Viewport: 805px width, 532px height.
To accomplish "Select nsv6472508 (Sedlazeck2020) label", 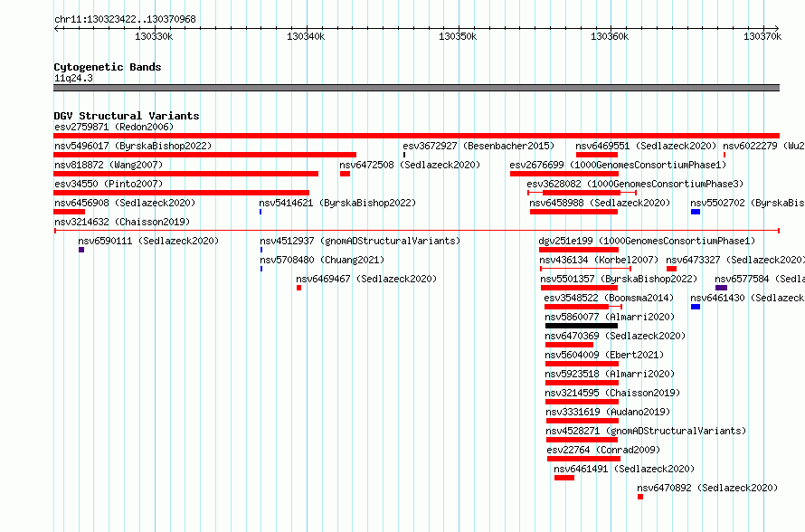I will click(x=410, y=165).
